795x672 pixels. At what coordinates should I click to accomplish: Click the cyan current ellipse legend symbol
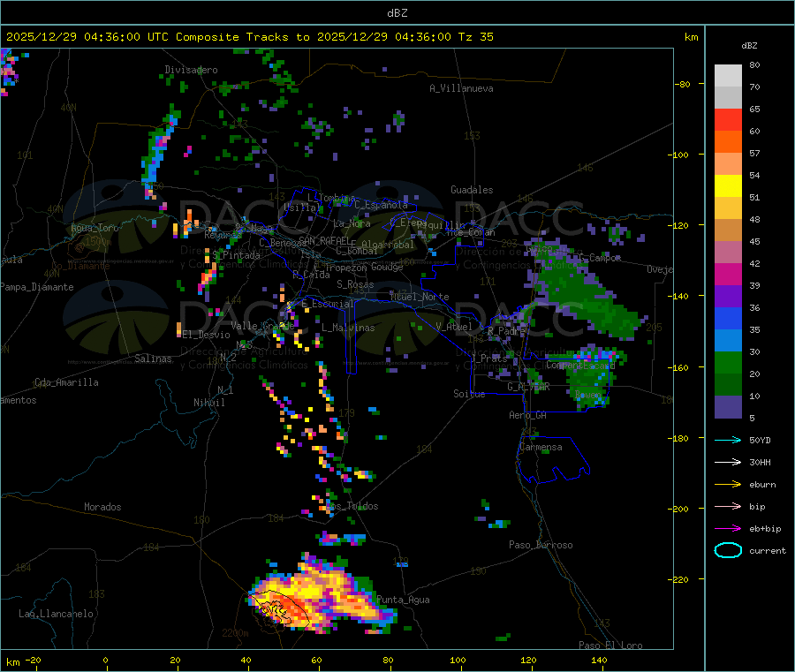pos(728,550)
